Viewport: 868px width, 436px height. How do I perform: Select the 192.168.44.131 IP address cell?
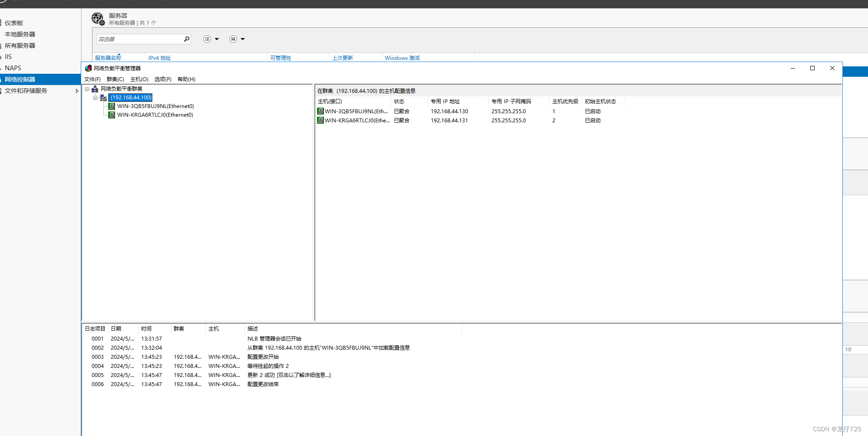pos(449,121)
